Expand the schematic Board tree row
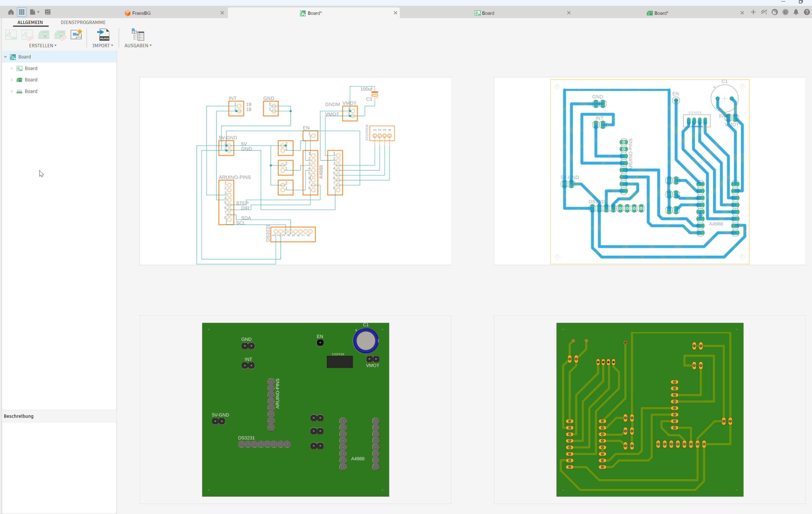The image size is (812, 514). tap(12, 68)
